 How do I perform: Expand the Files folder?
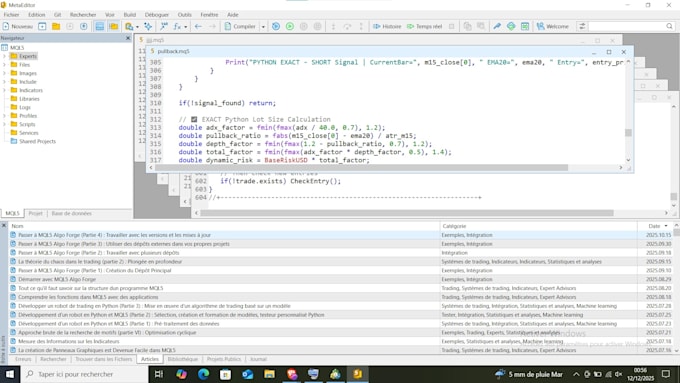[5, 65]
